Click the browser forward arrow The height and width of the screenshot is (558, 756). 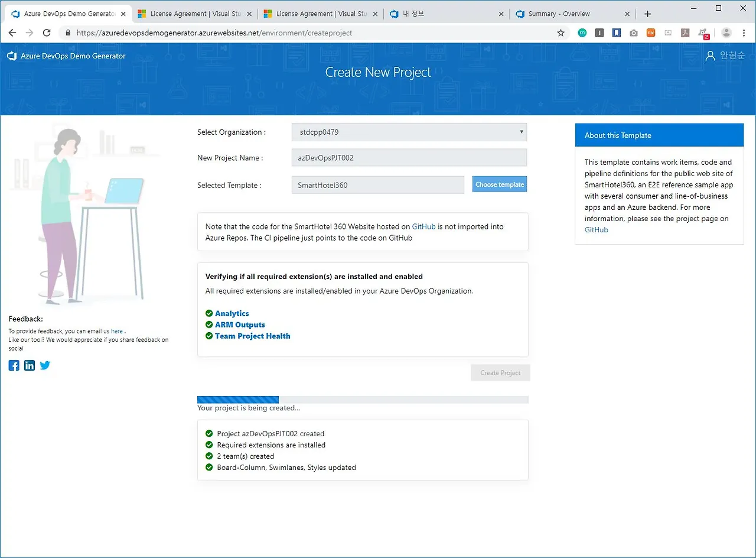click(x=30, y=33)
